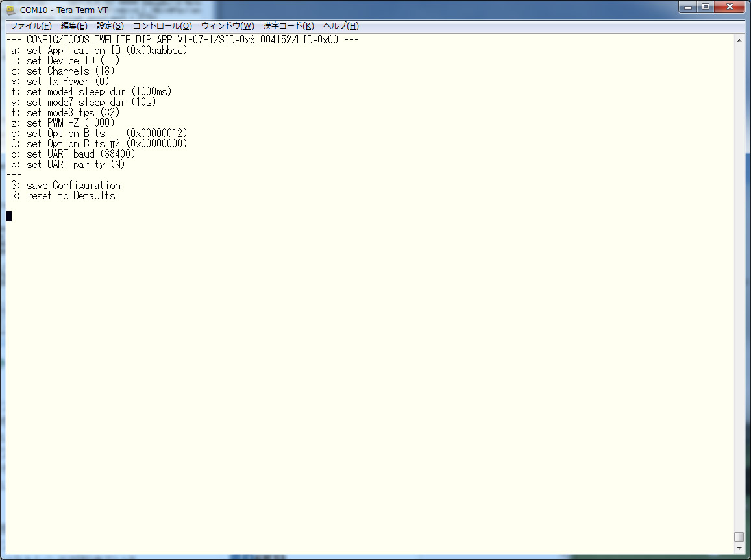Click the 'R: reset to Defaults' line
The height and width of the screenshot is (560, 751).
[63, 196]
